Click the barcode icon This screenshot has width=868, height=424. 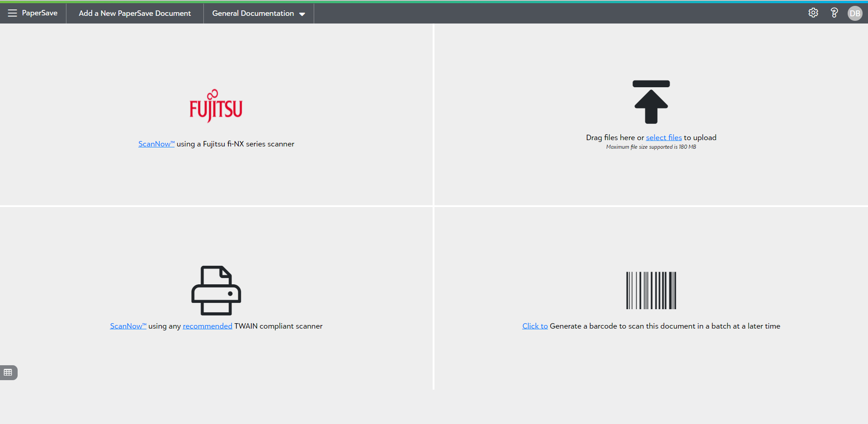click(651, 290)
